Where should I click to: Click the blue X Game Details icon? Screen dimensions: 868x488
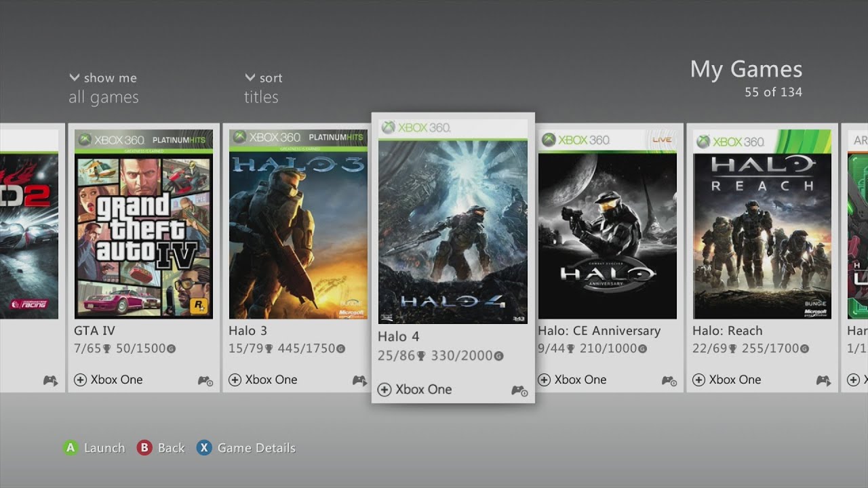tap(203, 447)
